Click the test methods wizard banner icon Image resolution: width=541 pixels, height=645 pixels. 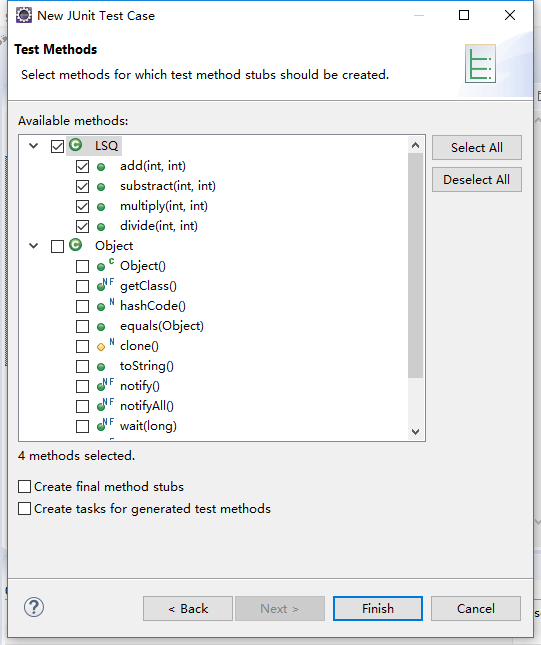click(480, 64)
